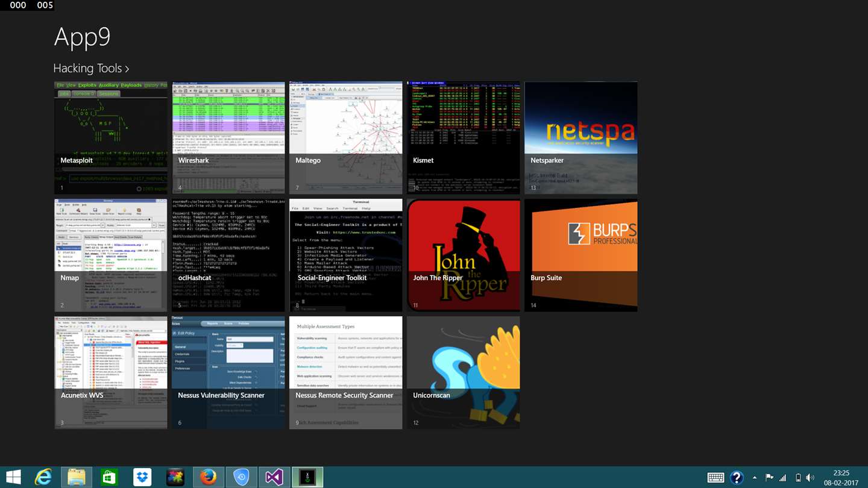Select the John The Ripper tile
The height and width of the screenshot is (488, 868).
point(464,255)
